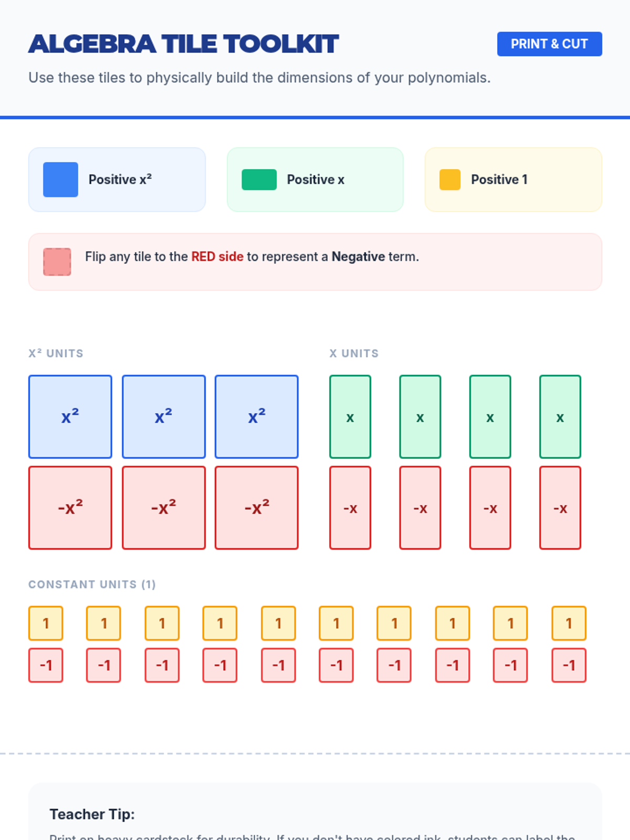The width and height of the screenshot is (630, 840).
Task: Click the CONSTANT UNITS (1) section label
Action: point(92,584)
